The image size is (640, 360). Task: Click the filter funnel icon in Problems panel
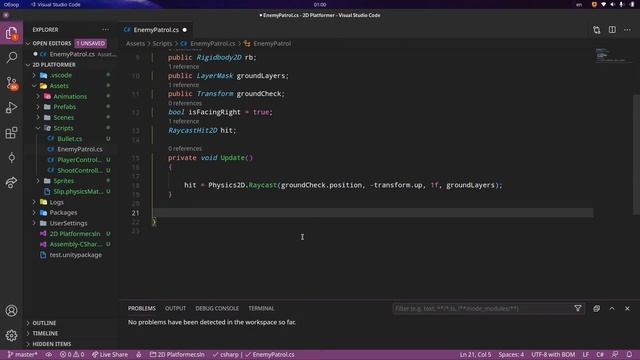(578, 309)
